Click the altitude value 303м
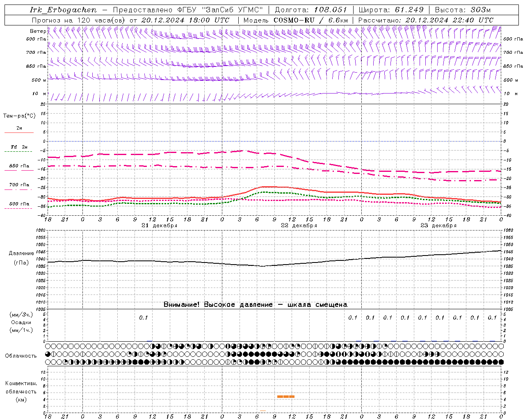525x420 pixels. [480, 10]
